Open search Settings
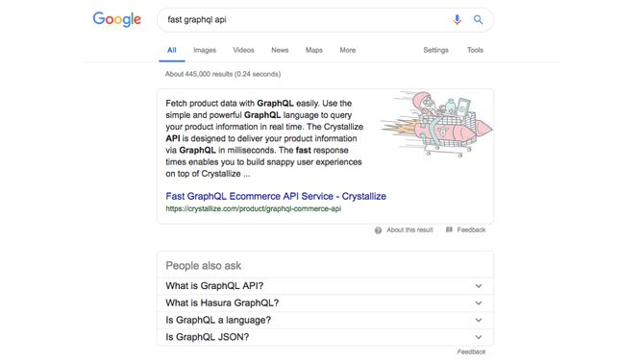Image resolution: width=644 pixels, height=362 pixels. tap(435, 50)
